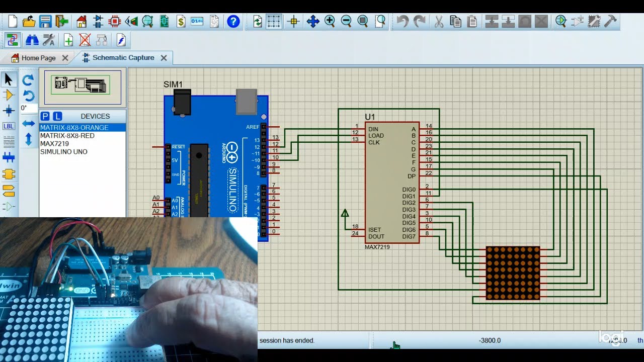Screen dimensions: 644x362
Task: Rotate clockwise with the blue arrow
Action: point(28,80)
